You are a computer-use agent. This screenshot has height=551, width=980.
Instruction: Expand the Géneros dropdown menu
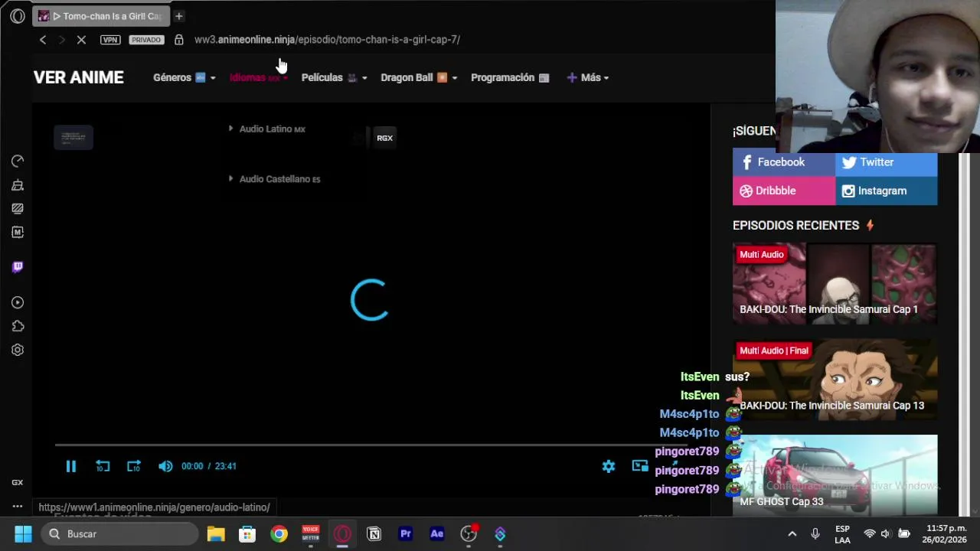pos(184,77)
